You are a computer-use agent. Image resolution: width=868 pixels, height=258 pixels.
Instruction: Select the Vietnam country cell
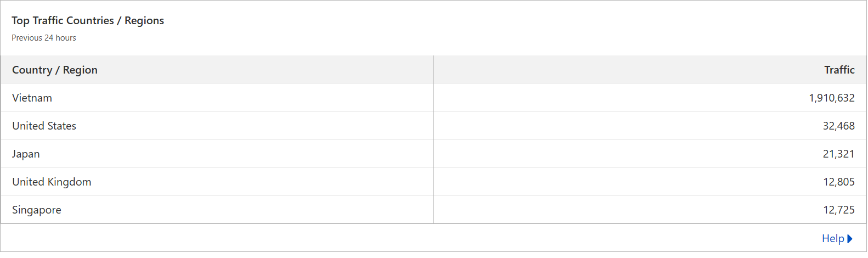(32, 98)
